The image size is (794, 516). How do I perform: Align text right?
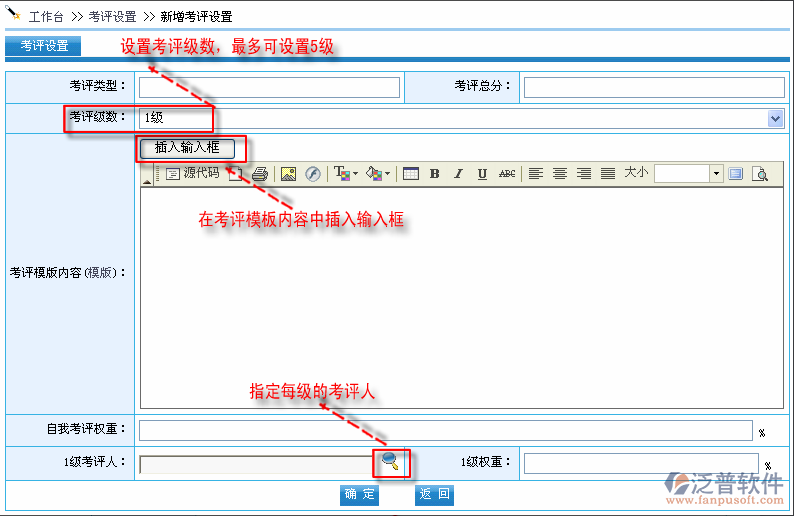[x=584, y=174]
